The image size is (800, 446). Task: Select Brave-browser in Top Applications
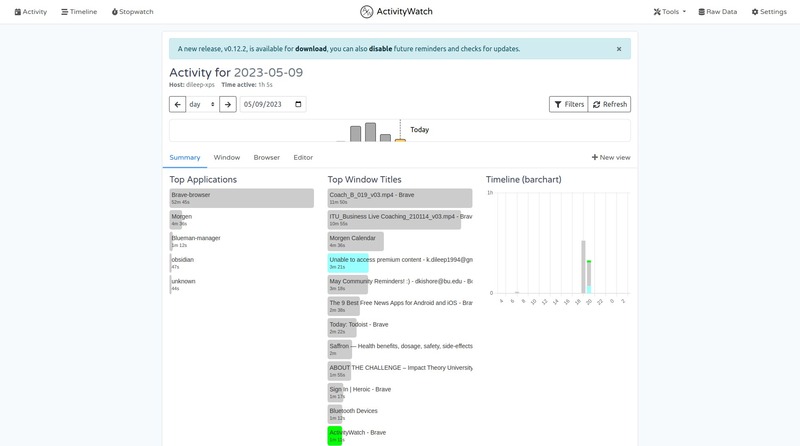point(241,198)
